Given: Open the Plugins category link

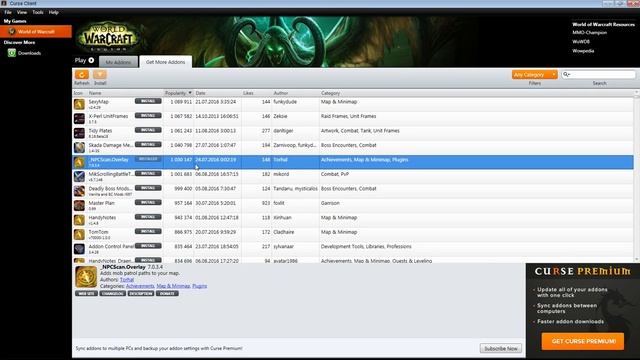Looking at the screenshot, I should point(200,286).
